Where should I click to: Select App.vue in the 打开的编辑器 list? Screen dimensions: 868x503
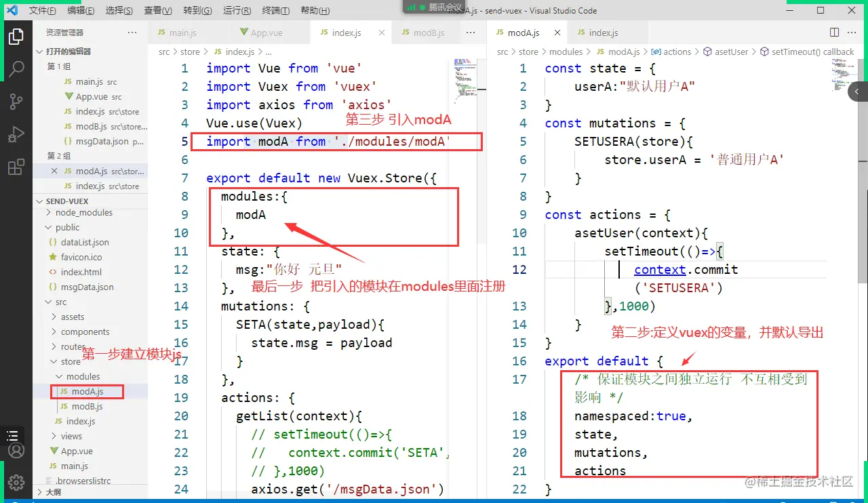coord(92,97)
